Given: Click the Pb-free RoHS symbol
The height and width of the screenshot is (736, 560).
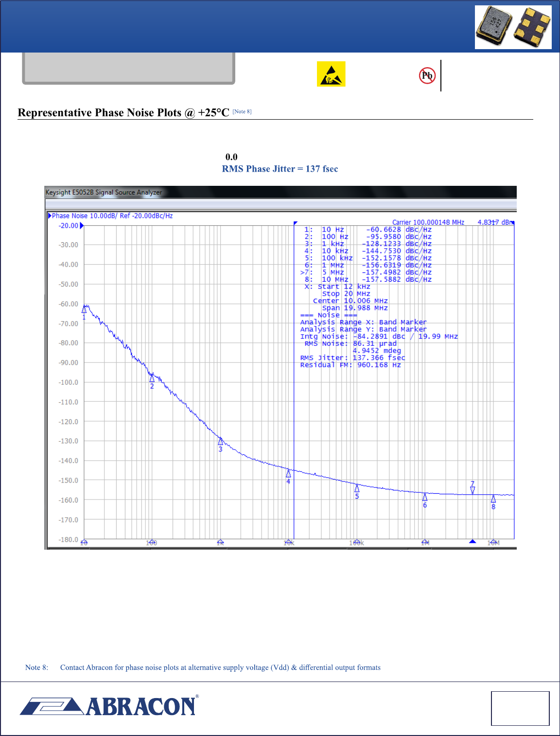Looking at the screenshot, I should (427, 75).
